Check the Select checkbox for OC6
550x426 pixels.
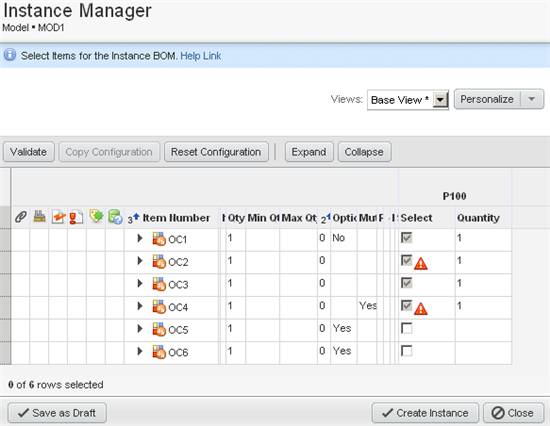[407, 351]
